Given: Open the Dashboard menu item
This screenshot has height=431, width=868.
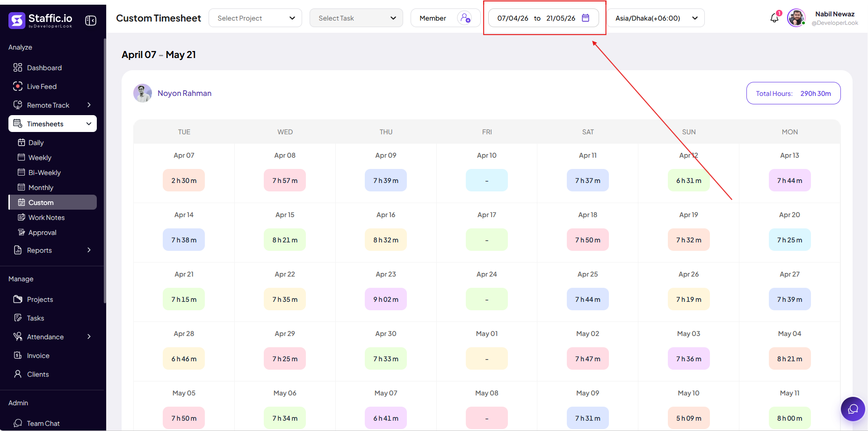Looking at the screenshot, I should (x=52, y=67).
